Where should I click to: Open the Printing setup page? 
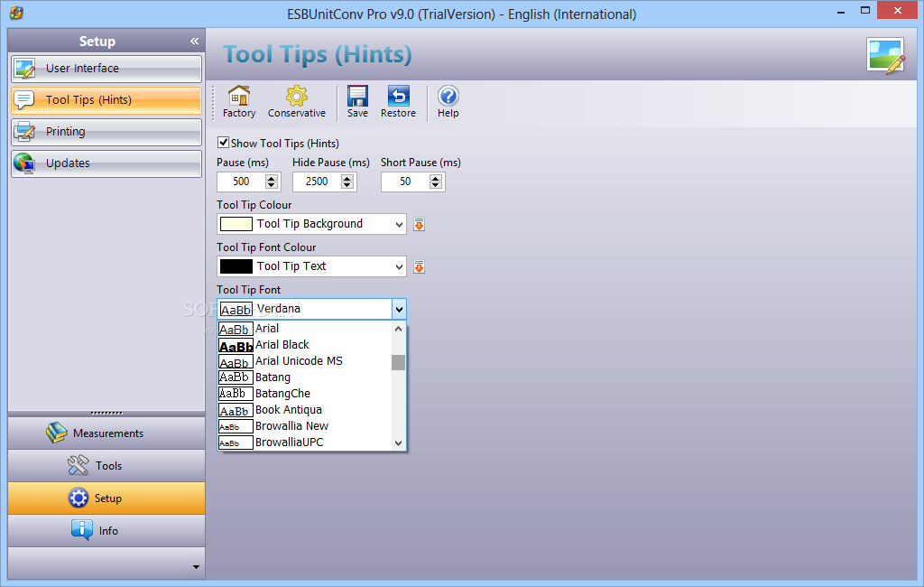106,132
